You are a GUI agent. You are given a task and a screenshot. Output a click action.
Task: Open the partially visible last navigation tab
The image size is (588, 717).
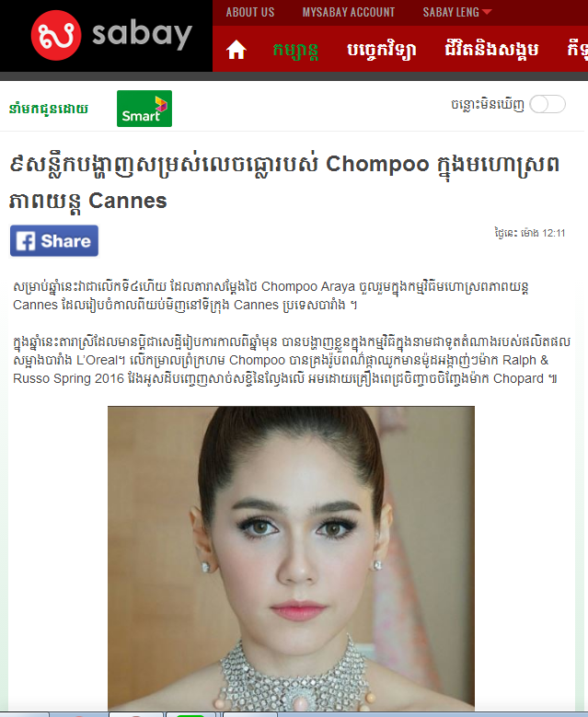click(x=578, y=50)
